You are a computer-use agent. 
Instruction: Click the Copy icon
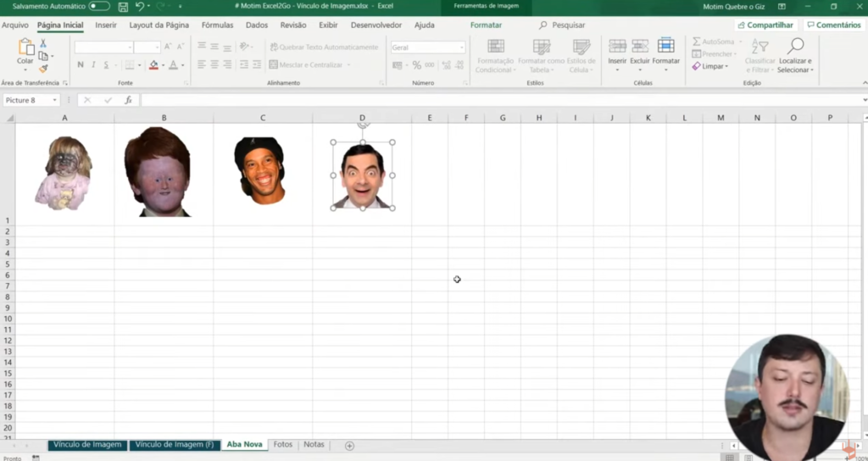43,56
